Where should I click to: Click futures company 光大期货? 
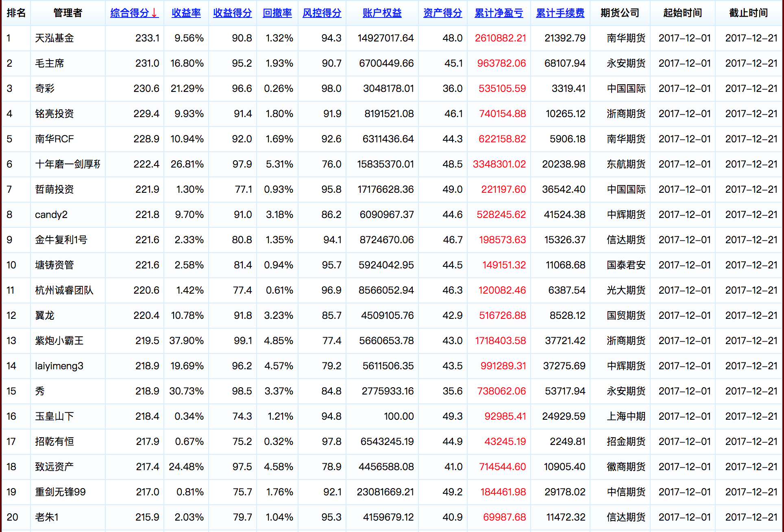[626, 290]
